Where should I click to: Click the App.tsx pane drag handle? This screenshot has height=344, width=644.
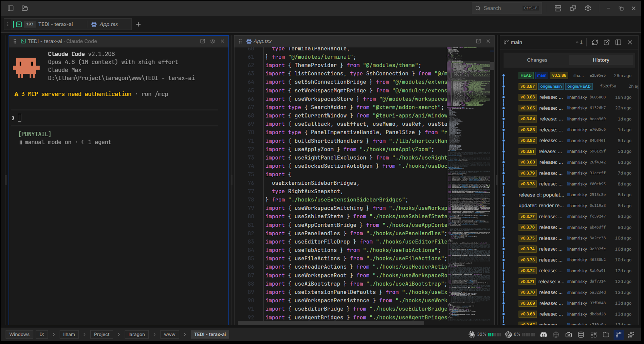coord(240,41)
